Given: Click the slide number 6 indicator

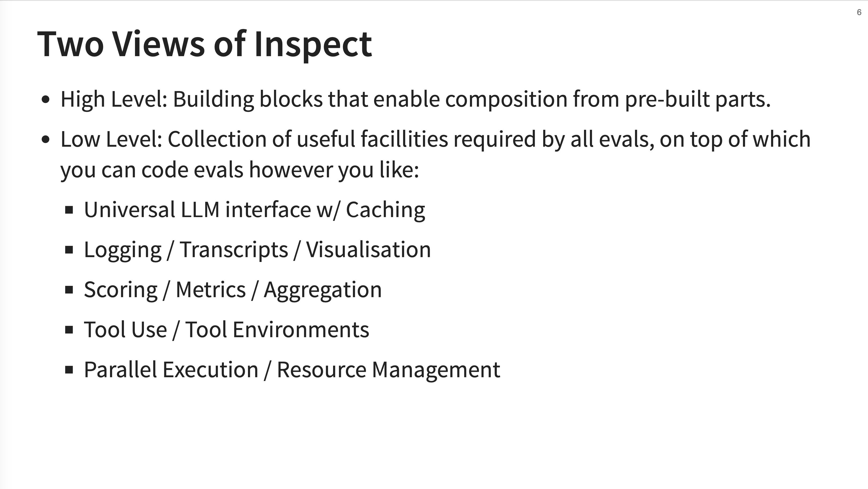Looking at the screenshot, I should (x=859, y=12).
